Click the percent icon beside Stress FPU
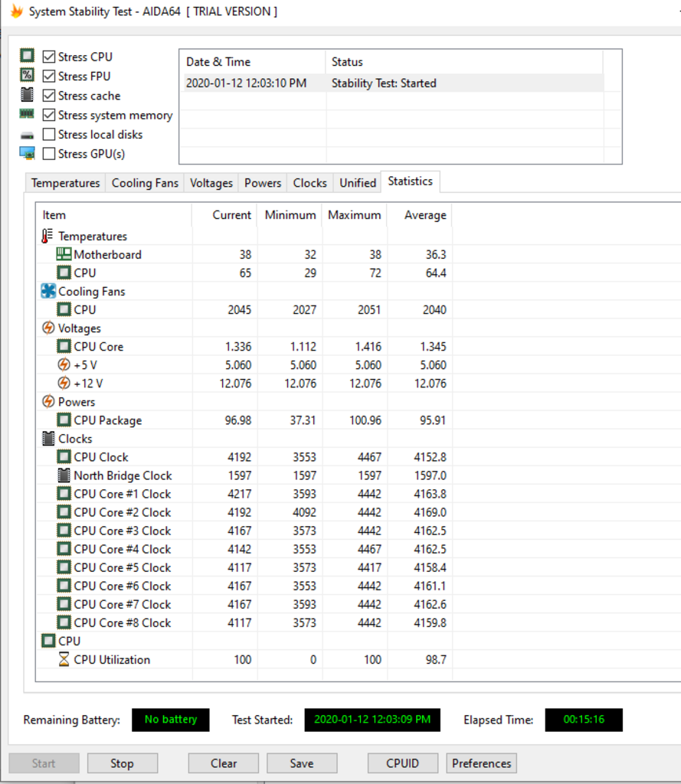681x784 pixels. click(27, 75)
